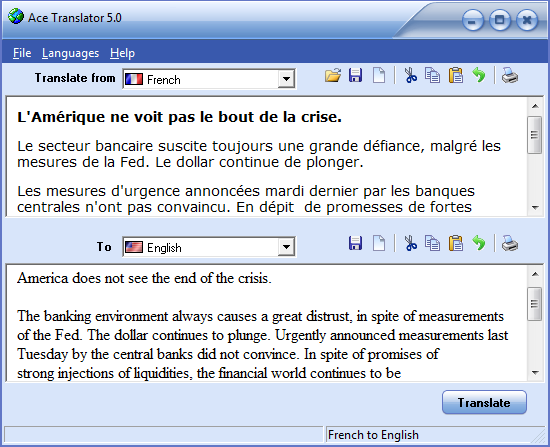Image resolution: width=550 pixels, height=447 pixels.
Task: Open the Translate from French dropdown
Action: tap(286, 79)
